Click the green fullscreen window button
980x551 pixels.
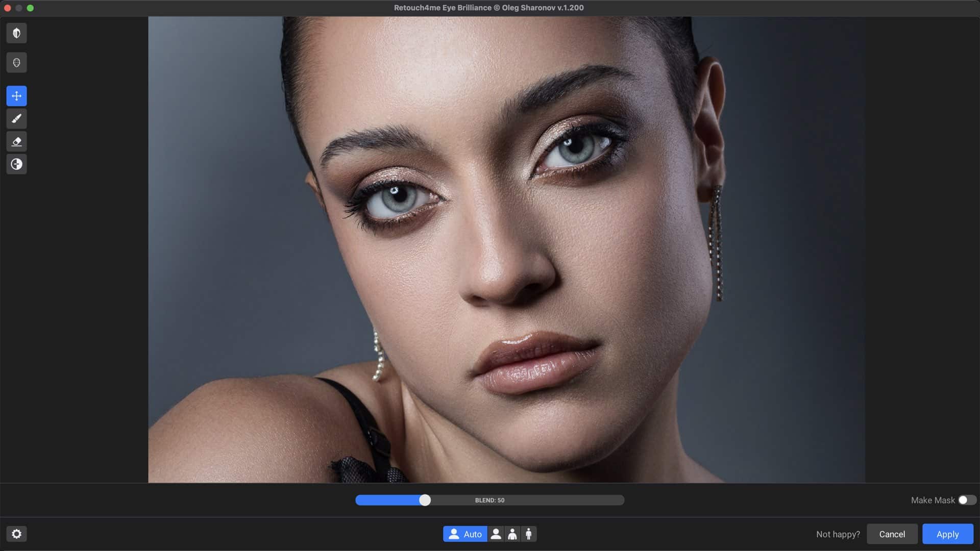(x=30, y=8)
